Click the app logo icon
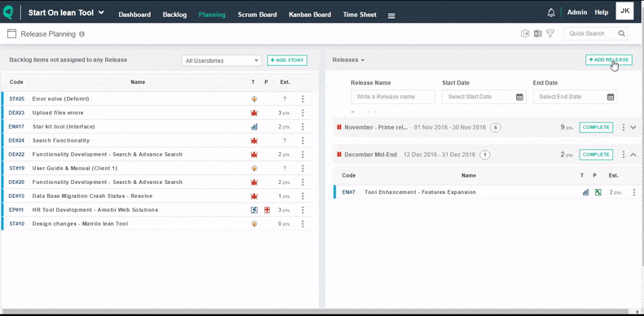 (8, 12)
